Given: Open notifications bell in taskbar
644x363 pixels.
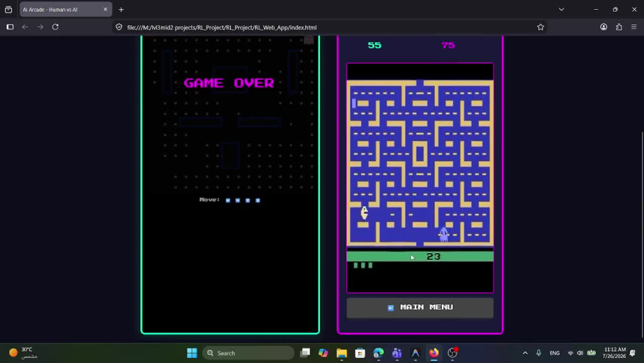Looking at the screenshot, I should [632, 353].
